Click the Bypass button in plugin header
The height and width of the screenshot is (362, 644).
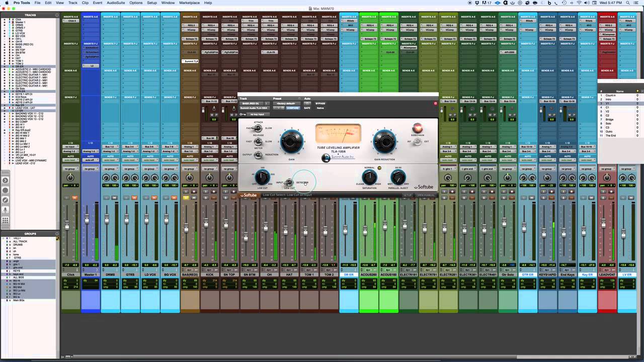click(x=320, y=103)
